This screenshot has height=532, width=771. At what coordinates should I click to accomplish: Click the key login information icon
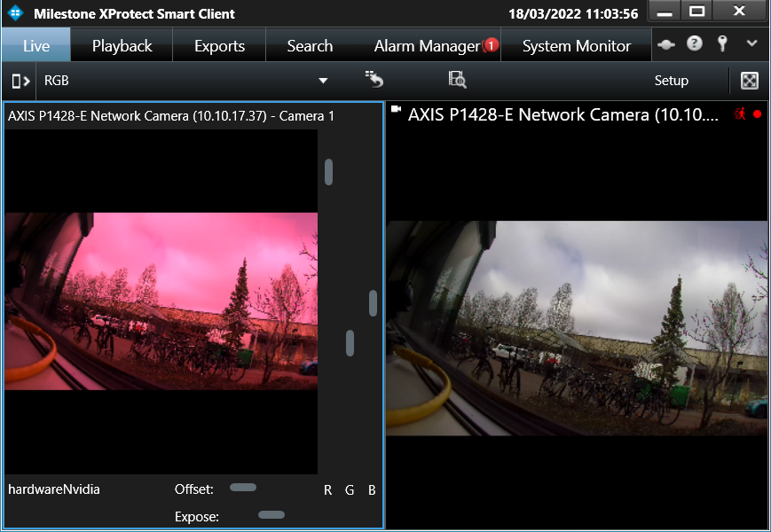[x=722, y=43]
